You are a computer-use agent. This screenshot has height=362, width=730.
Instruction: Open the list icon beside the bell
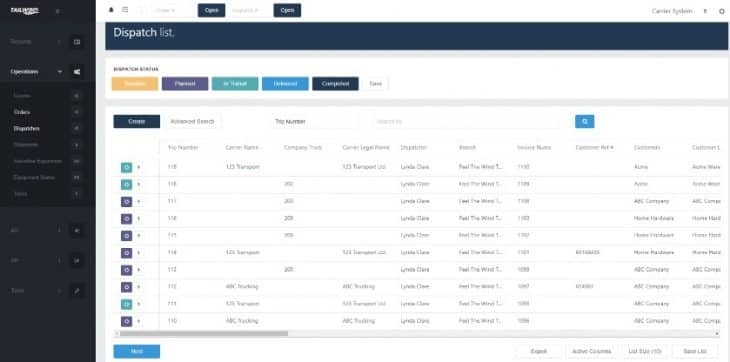[x=125, y=10]
